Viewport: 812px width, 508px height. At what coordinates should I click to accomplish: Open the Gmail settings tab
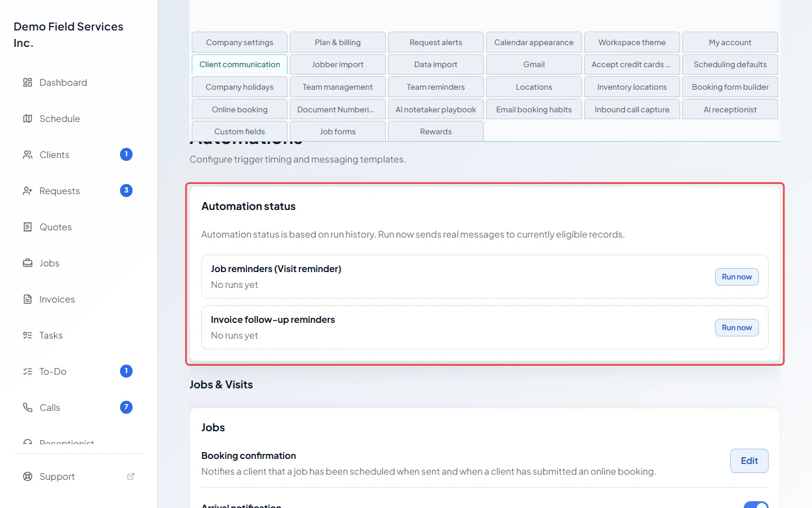point(534,64)
